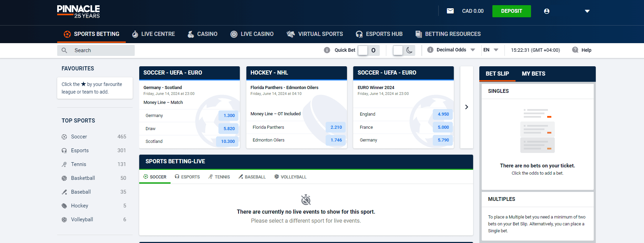
Task: Click the Search input field
Action: (96, 50)
